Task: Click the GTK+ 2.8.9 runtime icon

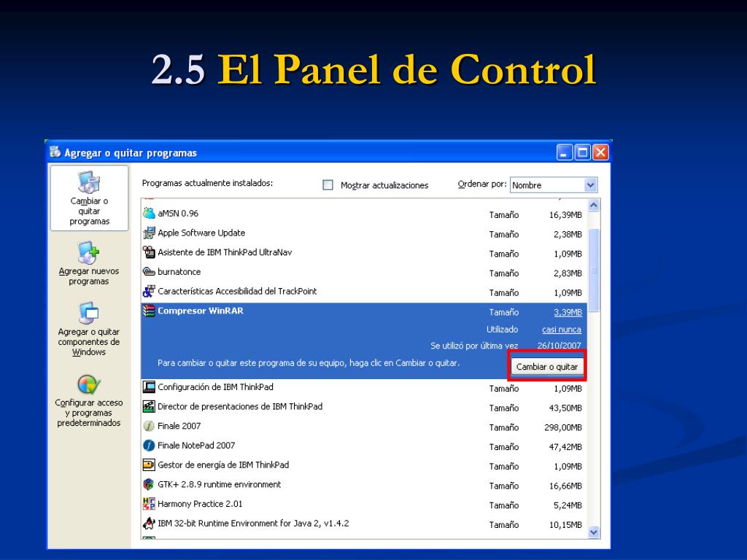Action: 149,484
